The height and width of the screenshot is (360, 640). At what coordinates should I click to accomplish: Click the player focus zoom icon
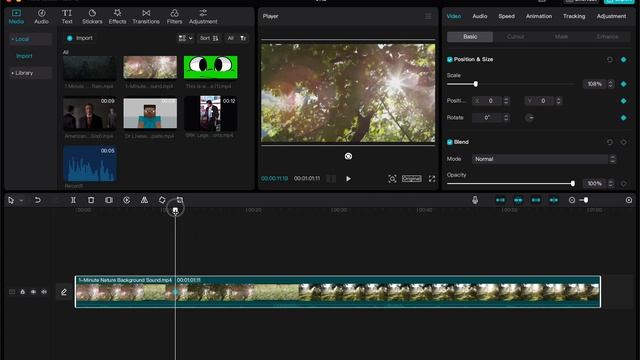tap(392, 179)
